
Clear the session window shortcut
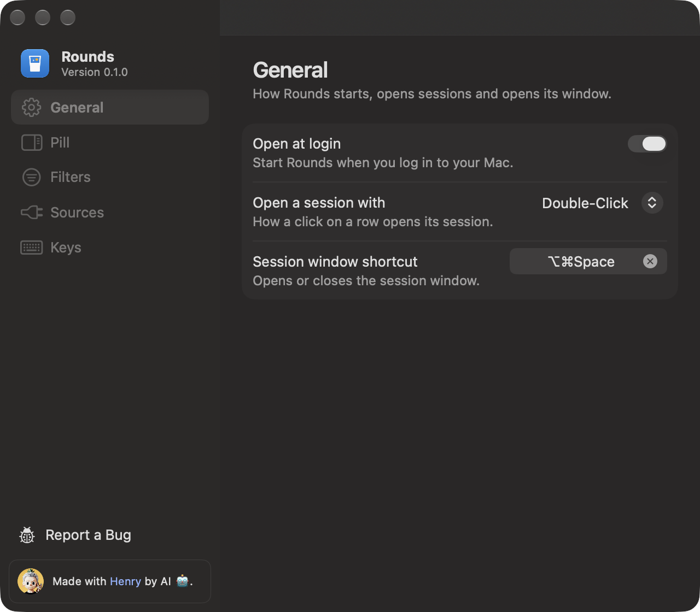[650, 261]
